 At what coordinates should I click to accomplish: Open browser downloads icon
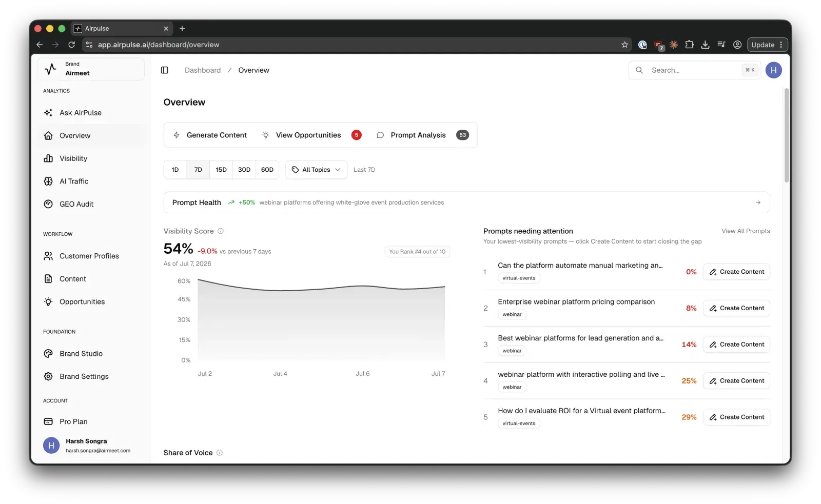pyautogui.click(x=706, y=45)
